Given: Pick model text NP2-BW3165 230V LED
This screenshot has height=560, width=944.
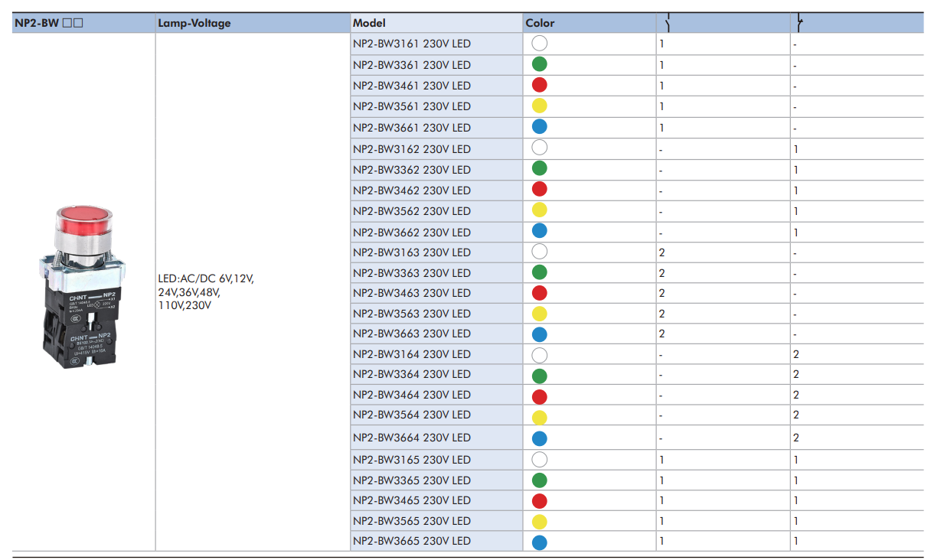Looking at the screenshot, I should click(412, 460).
